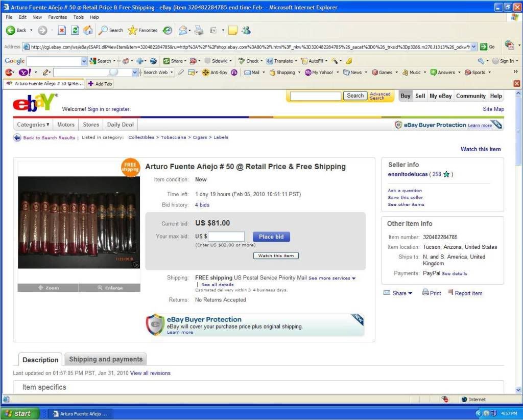
Task: Expand the Back button history dropdown arrow
Action: click(31, 30)
